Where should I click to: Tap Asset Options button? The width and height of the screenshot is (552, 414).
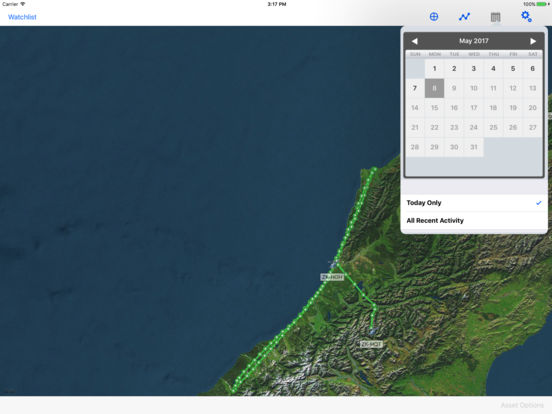[522, 405]
